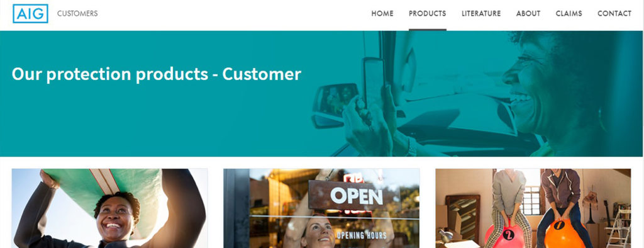Viewport: 644px width, 248px height.
Task: Open the shop window product card
Action: [x=321, y=208]
